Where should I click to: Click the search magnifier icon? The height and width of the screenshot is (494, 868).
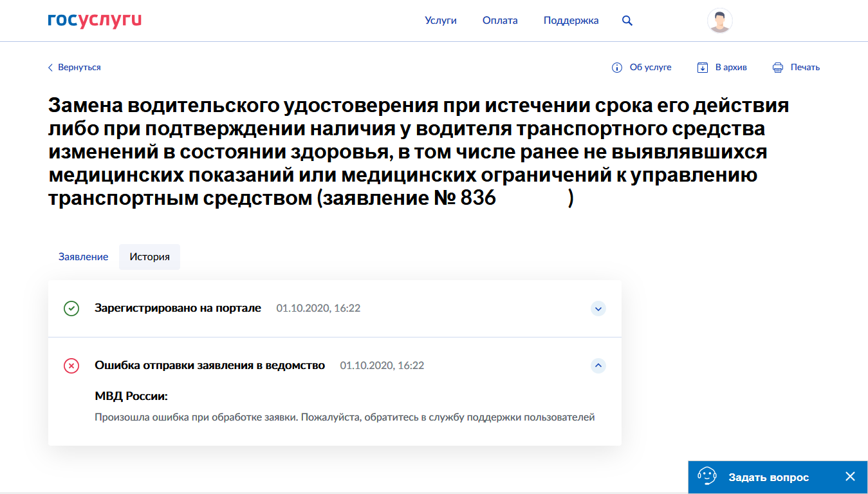627,21
